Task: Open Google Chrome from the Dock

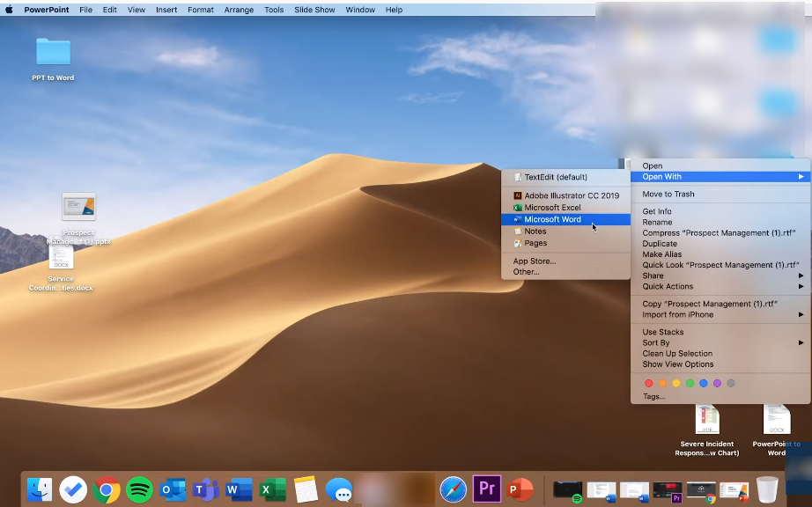Action: [x=107, y=489]
